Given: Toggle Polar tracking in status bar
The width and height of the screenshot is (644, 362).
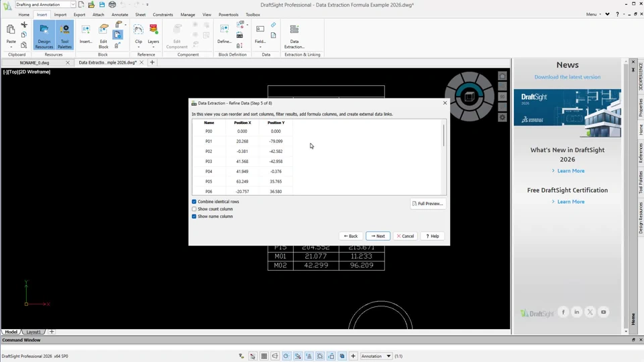Looking at the screenshot, I should click(x=286, y=356).
